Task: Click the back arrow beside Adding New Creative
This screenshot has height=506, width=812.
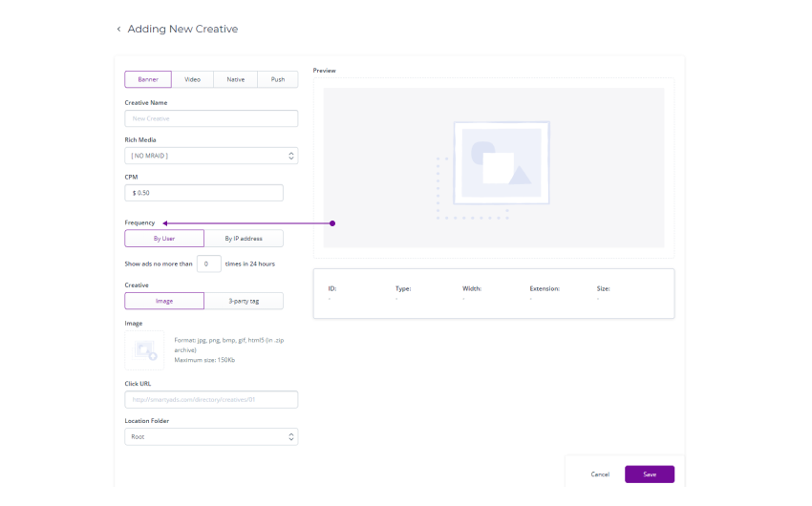Action: point(118,30)
